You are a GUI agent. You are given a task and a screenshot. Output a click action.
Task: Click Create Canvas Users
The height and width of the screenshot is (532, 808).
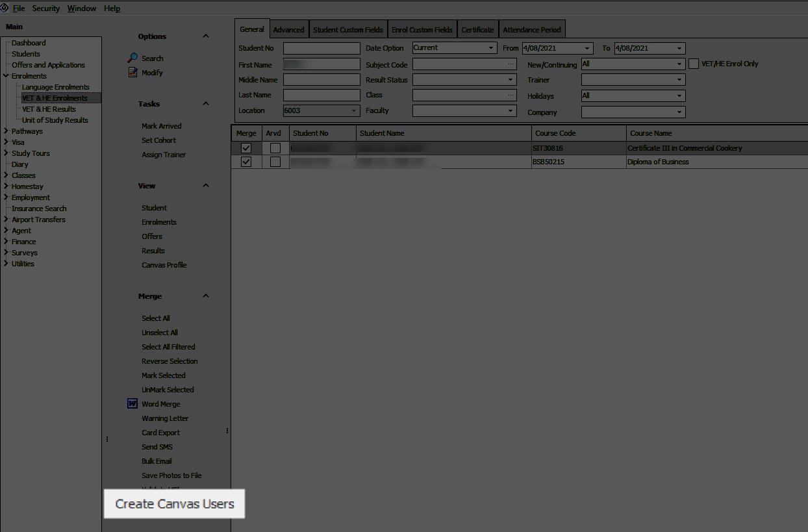[174, 504]
